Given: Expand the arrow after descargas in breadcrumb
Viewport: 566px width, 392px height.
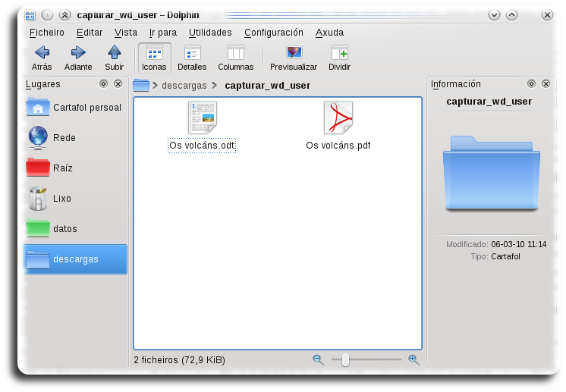Looking at the screenshot, I should [215, 86].
